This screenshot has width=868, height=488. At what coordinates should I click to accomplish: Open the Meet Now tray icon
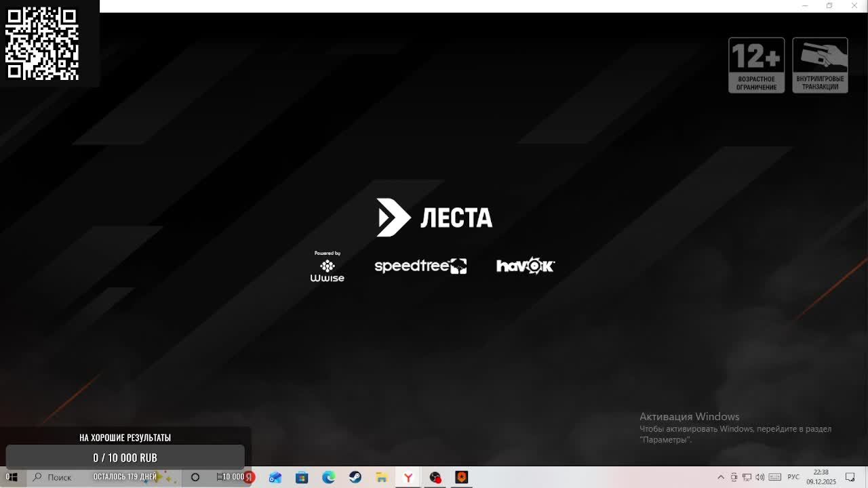click(734, 477)
